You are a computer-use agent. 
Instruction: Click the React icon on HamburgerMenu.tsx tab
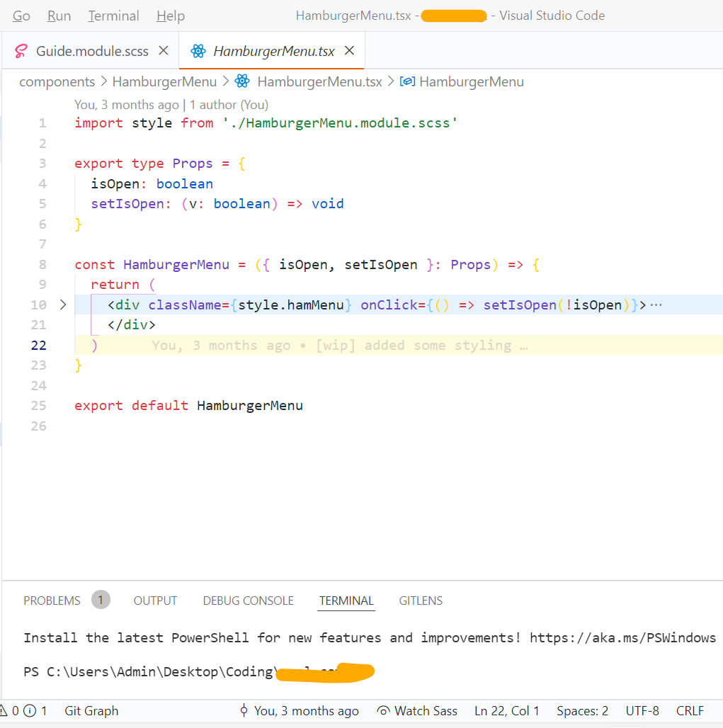(198, 51)
